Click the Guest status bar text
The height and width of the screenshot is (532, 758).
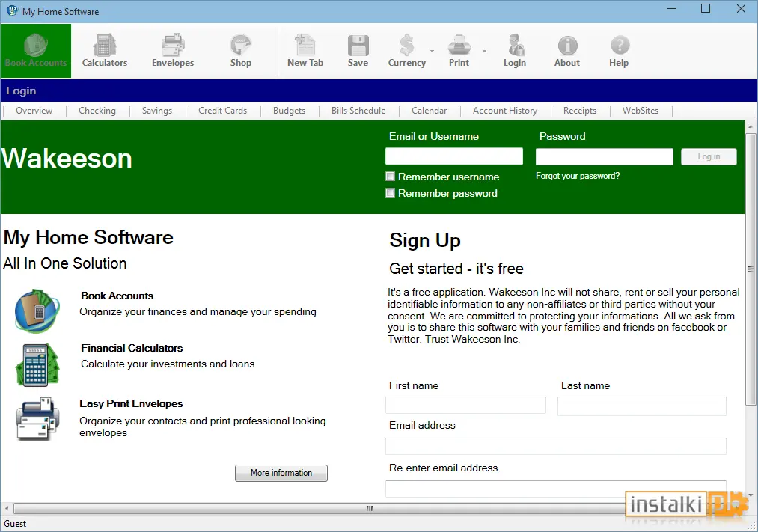[15, 524]
